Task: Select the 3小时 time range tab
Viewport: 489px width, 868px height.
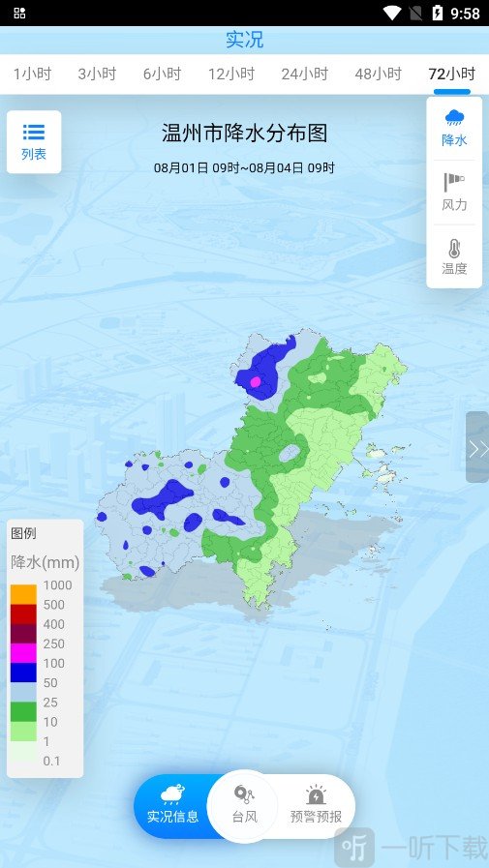Action: tap(97, 74)
